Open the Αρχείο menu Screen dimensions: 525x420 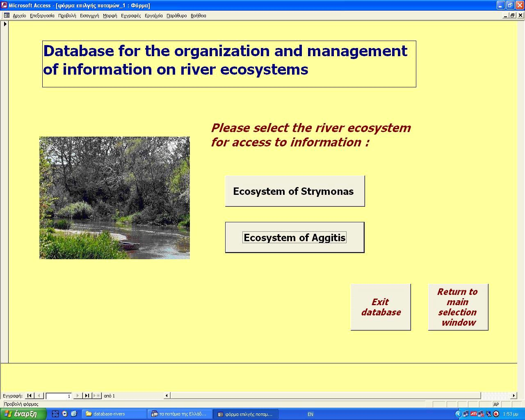(19, 16)
